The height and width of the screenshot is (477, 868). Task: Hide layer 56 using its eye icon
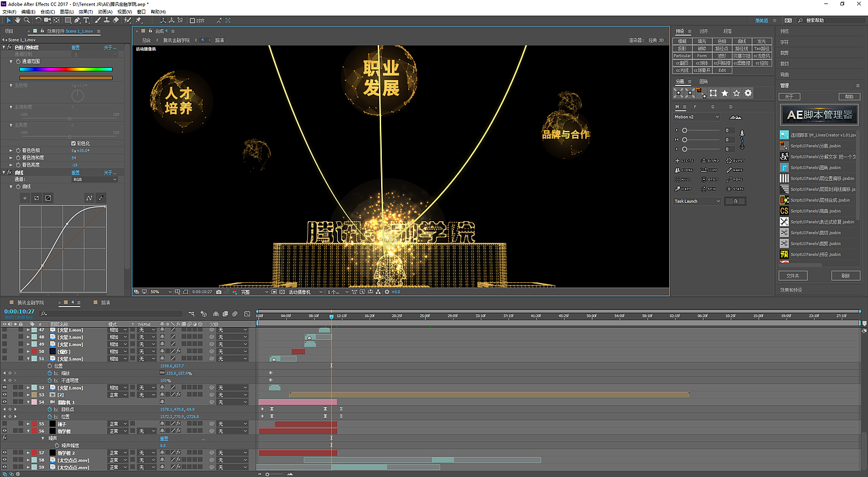click(x=4, y=431)
